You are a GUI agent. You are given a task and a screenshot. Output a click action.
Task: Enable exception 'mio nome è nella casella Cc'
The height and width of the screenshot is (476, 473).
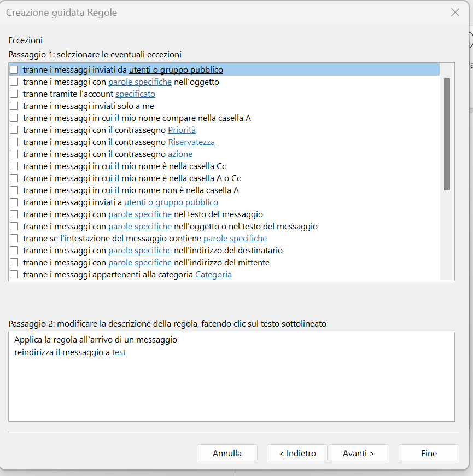[x=14, y=166]
